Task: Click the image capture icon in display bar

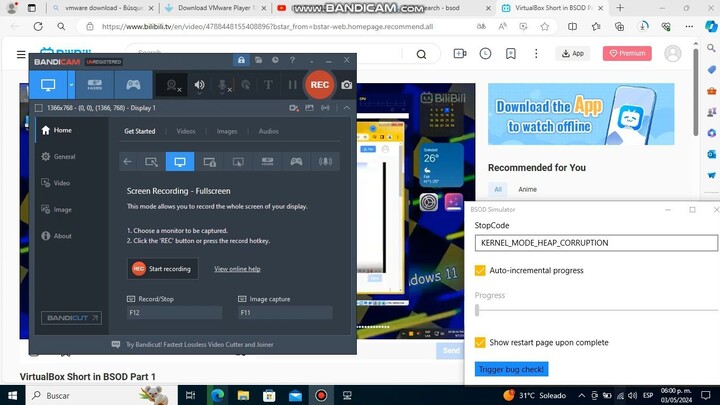Action: 309,108
